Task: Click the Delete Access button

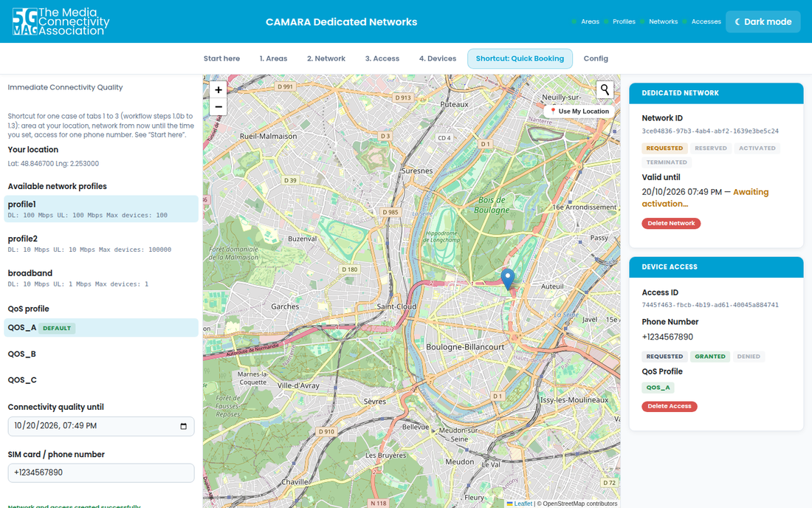Action: click(670, 407)
